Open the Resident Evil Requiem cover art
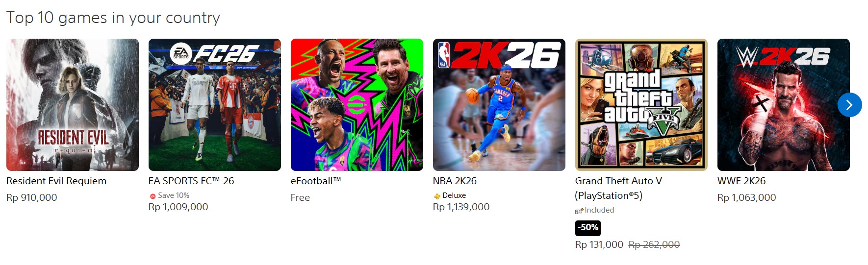 coord(73,105)
